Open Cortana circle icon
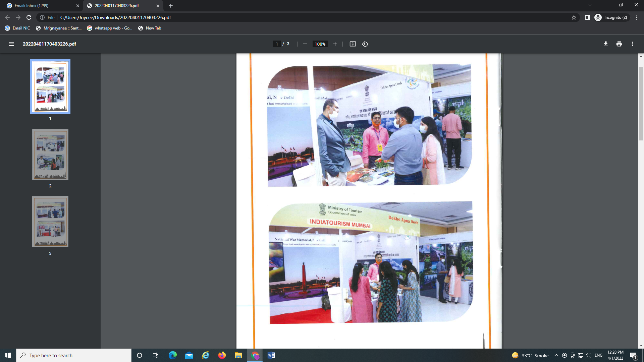The width and height of the screenshot is (644, 362). pyautogui.click(x=140, y=355)
